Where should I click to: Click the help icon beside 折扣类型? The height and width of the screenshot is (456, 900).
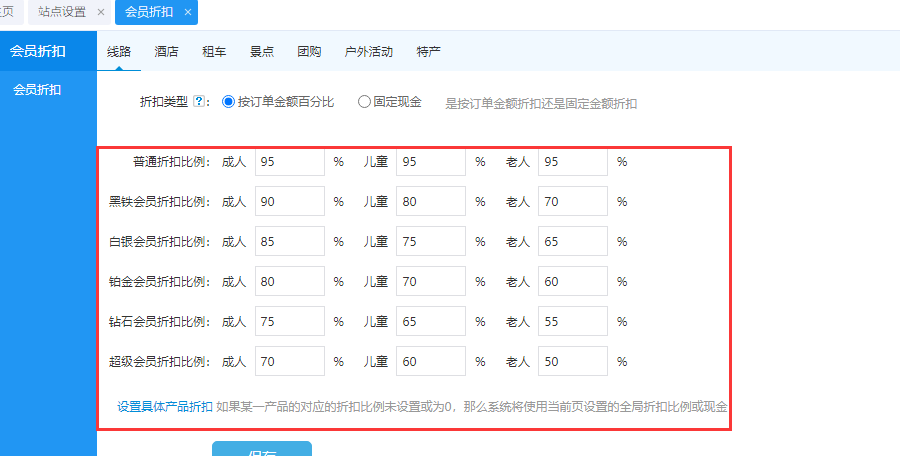(x=199, y=102)
